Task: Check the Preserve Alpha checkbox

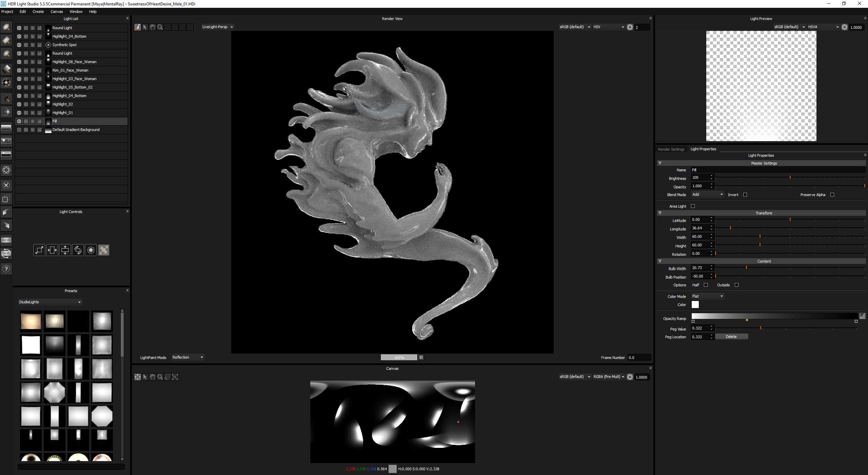Action: [832, 195]
